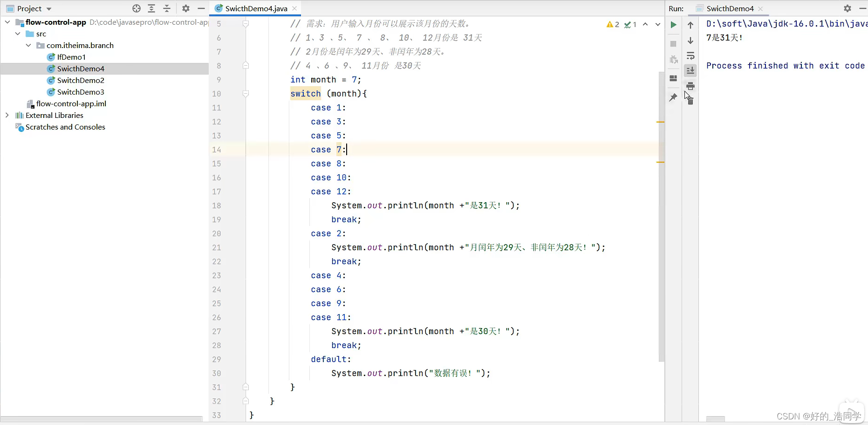Click the 'case 11:' statement

[331, 317]
